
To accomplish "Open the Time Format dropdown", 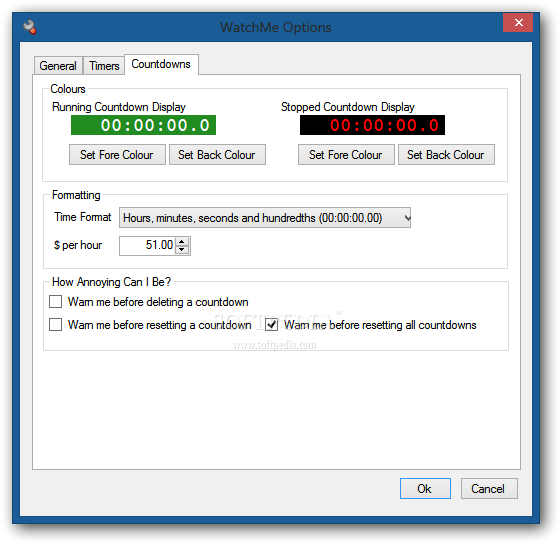I will pos(265,218).
